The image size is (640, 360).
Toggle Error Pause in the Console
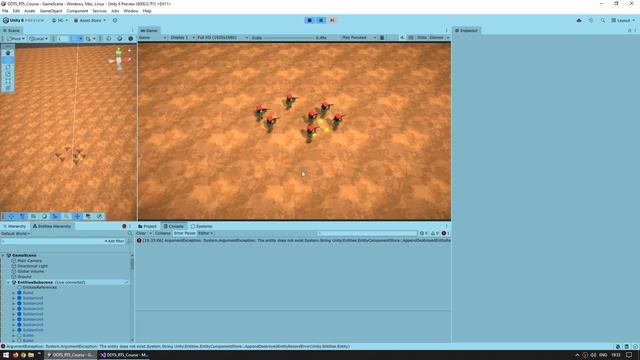pos(184,233)
